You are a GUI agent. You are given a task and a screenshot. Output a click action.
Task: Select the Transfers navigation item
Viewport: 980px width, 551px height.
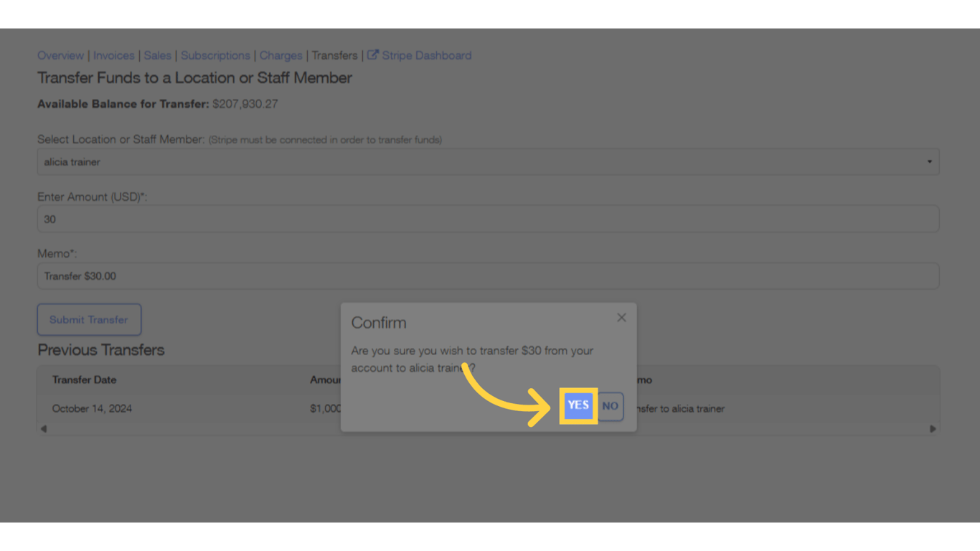(334, 55)
